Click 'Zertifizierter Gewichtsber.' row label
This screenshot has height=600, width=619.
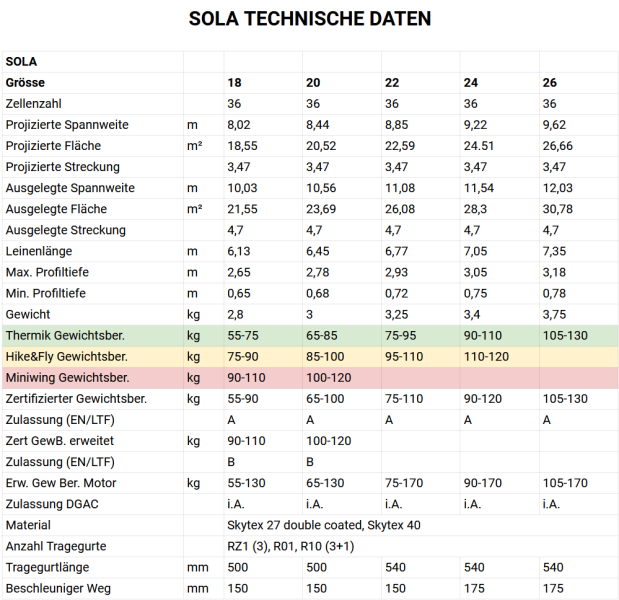[76, 399]
